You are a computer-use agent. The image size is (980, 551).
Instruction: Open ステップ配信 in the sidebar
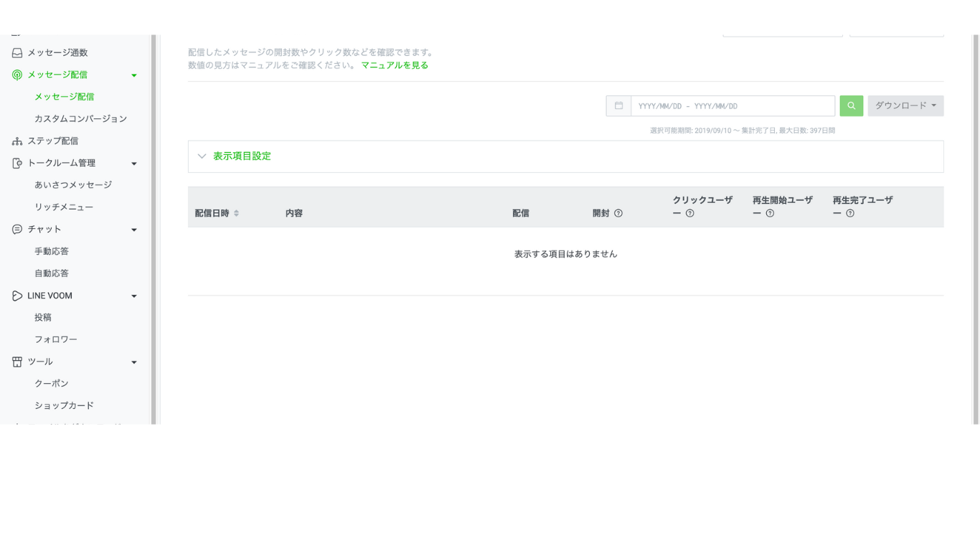53,141
